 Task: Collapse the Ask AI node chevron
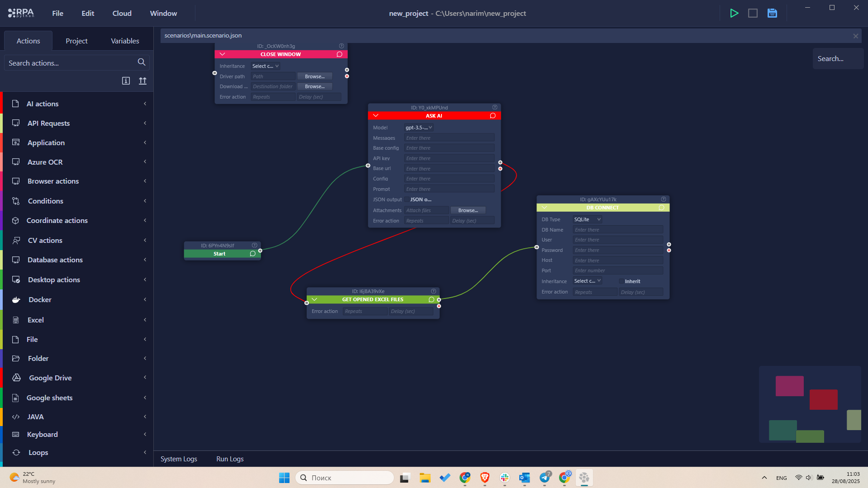375,116
